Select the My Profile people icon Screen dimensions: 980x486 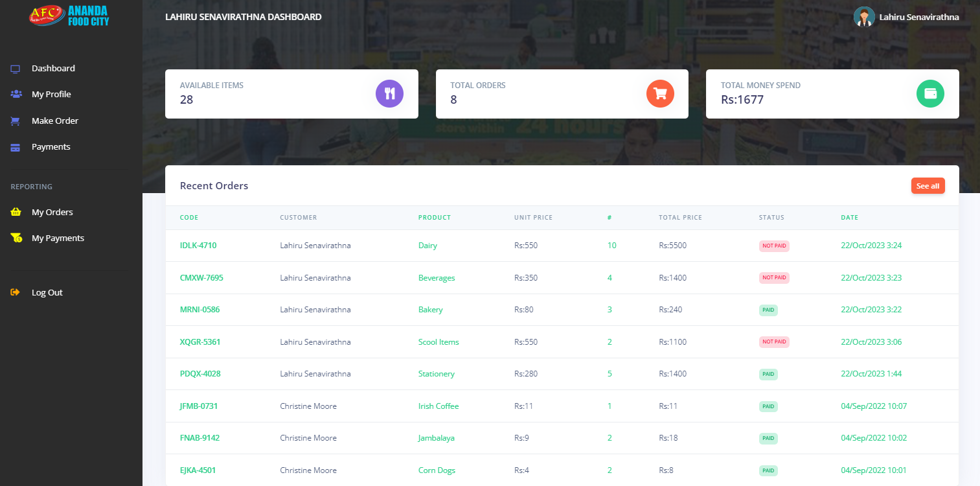click(x=16, y=93)
